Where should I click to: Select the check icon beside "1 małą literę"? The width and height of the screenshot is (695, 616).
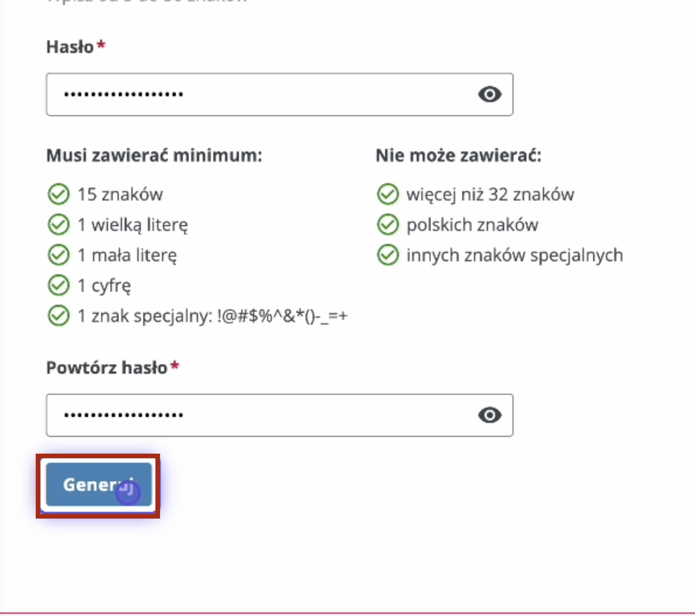pos(59,255)
